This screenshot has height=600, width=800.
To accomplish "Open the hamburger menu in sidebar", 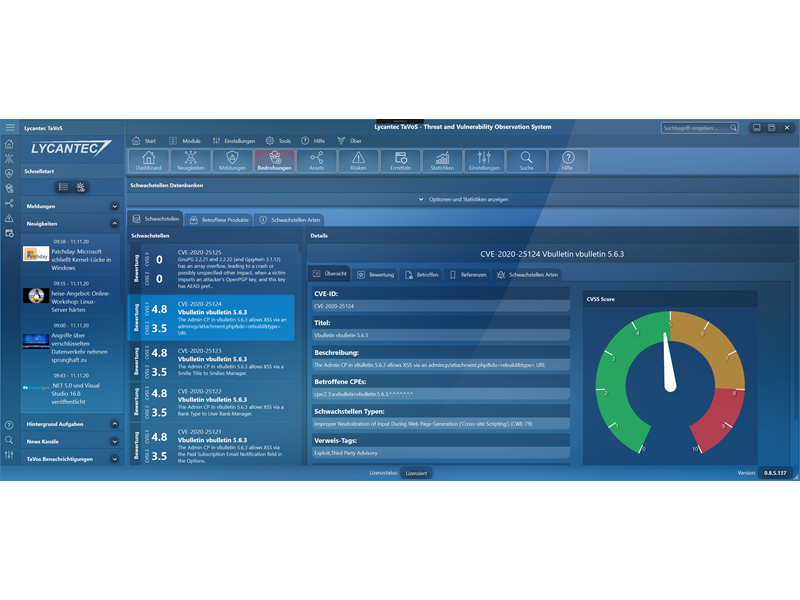I will (x=10, y=127).
